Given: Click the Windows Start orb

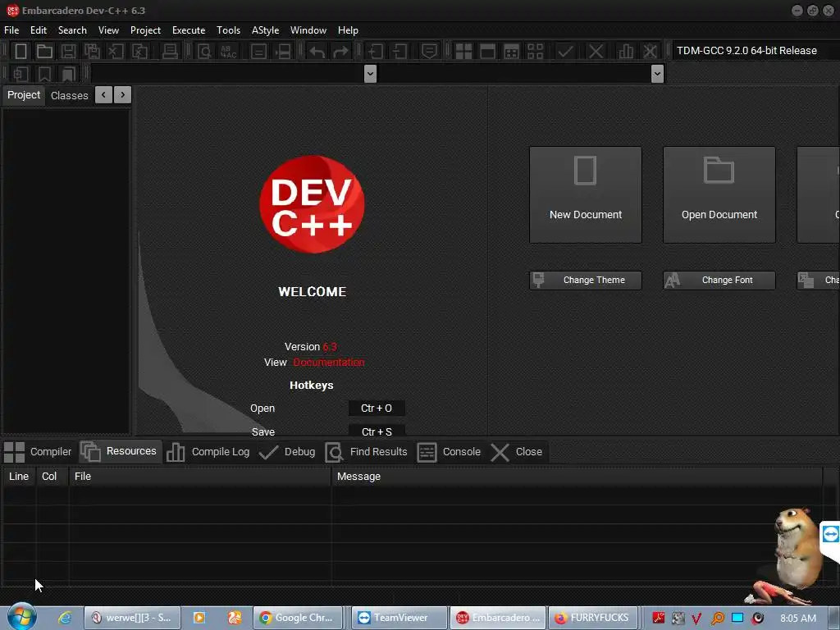Looking at the screenshot, I should click(x=21, y=617).
